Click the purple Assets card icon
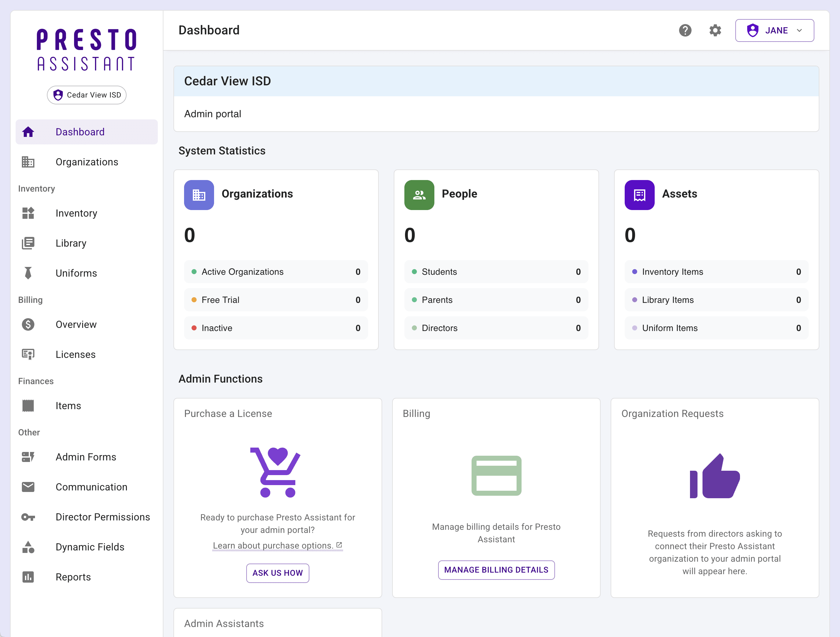 point(639,195)
